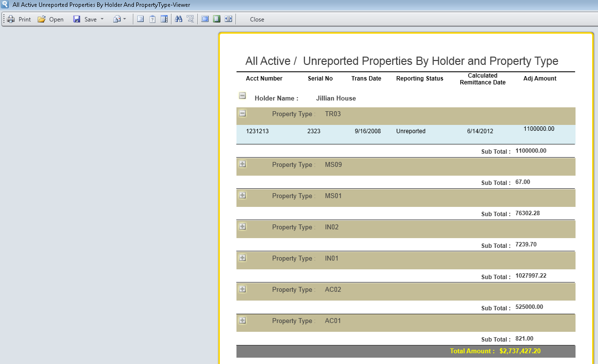Click the sub total value 821.00

coord(524,339)
